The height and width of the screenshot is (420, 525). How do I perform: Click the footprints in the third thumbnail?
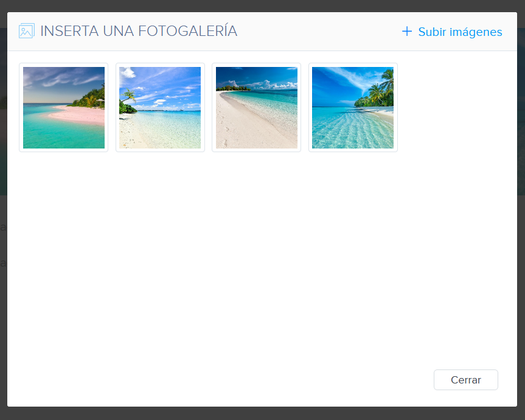click(x=226, y=139)
